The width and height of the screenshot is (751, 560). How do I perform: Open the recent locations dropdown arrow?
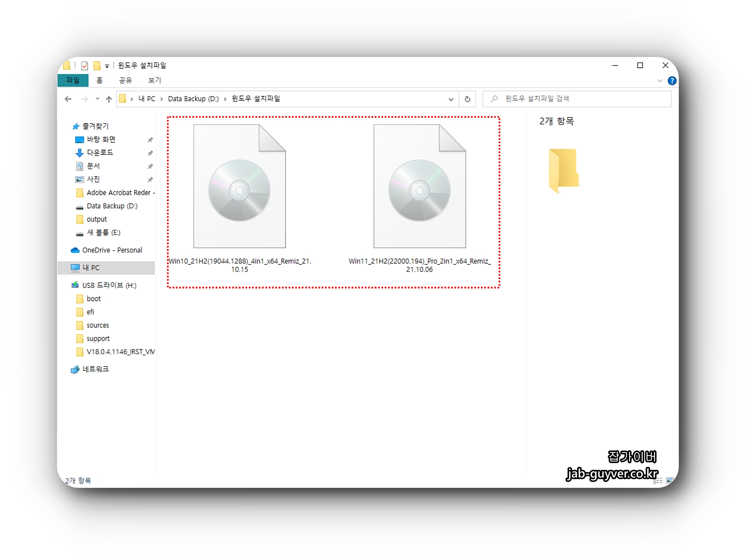(97, 99)
